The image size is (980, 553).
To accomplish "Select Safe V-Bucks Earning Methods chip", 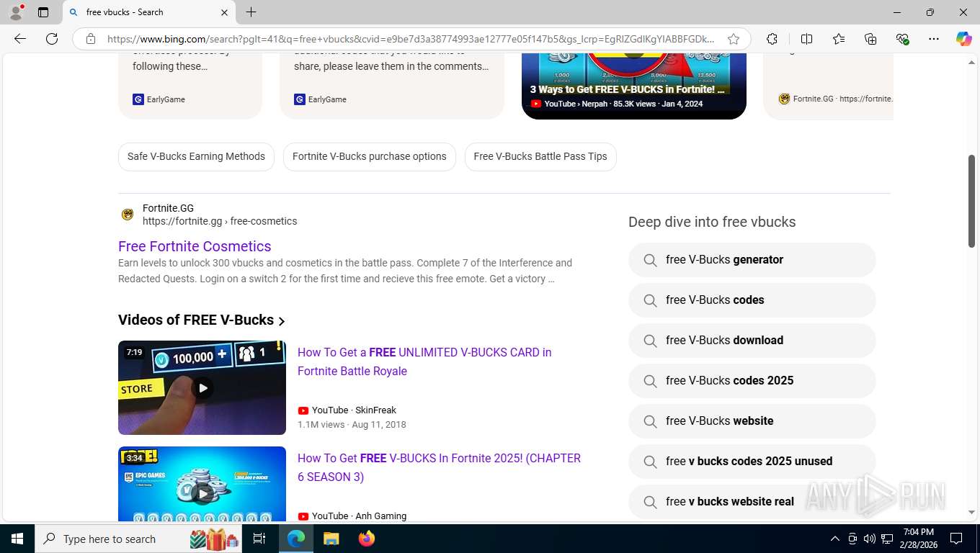I will coord(196,156).
